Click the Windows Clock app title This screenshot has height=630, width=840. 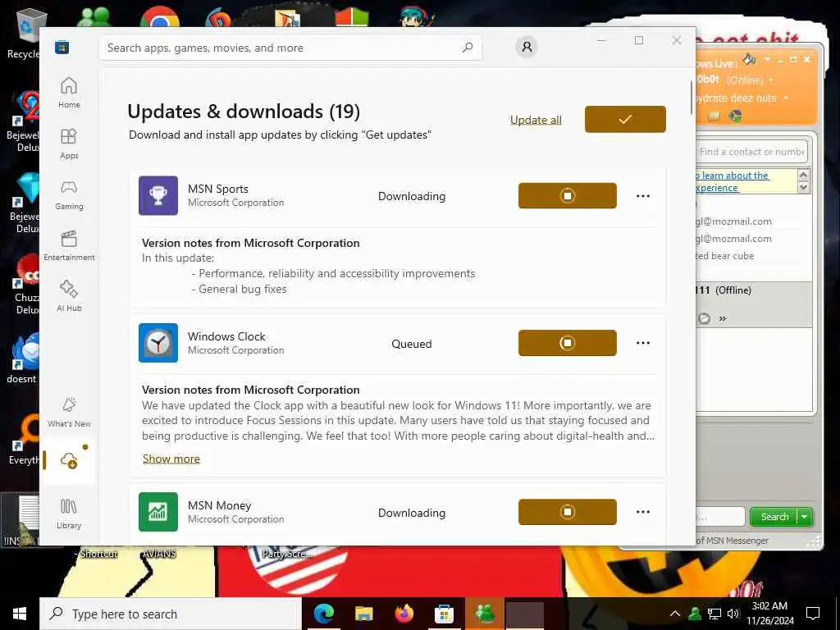(x=226, y=336)
